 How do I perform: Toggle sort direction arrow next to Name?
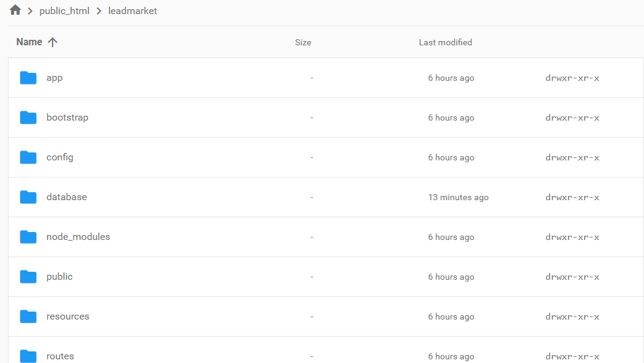point(53,42)
